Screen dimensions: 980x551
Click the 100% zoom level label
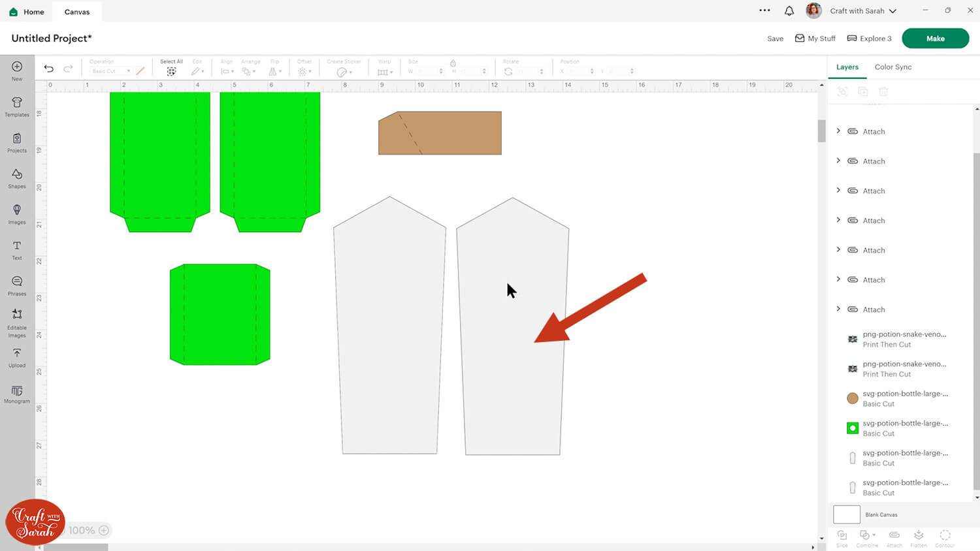point(82,530)
